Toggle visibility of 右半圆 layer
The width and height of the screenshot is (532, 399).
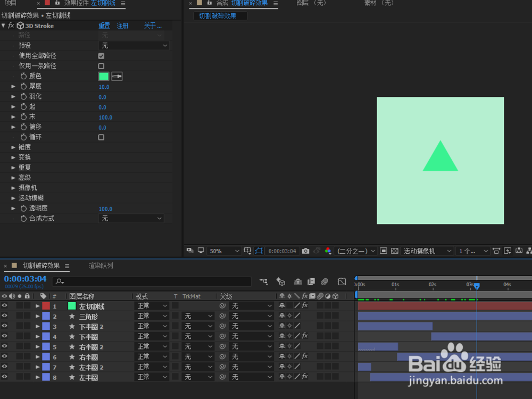click(4, 356)
